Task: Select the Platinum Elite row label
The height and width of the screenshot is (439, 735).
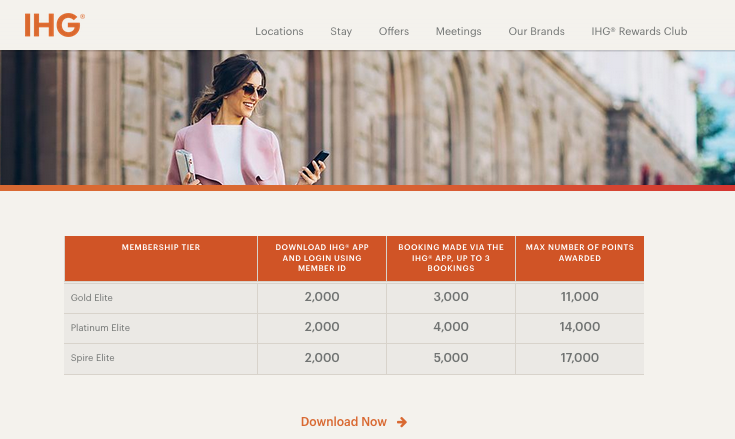Action: point(100,328)
